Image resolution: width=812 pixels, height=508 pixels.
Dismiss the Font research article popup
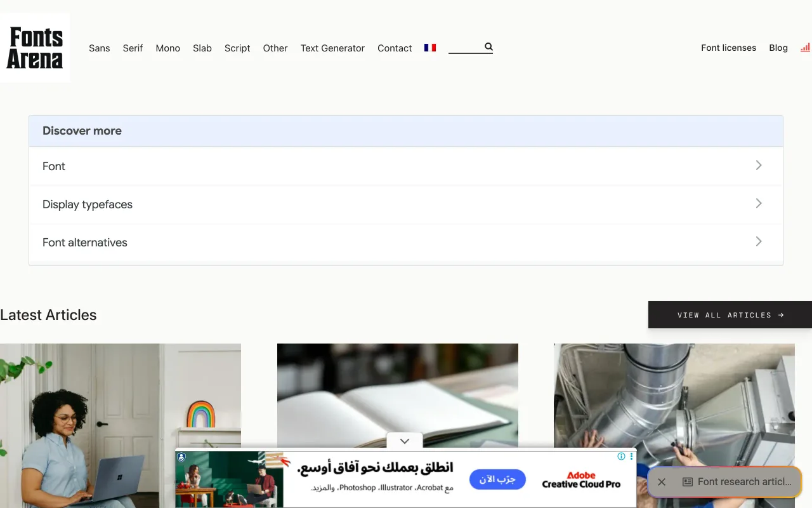[x=662, y=482]
